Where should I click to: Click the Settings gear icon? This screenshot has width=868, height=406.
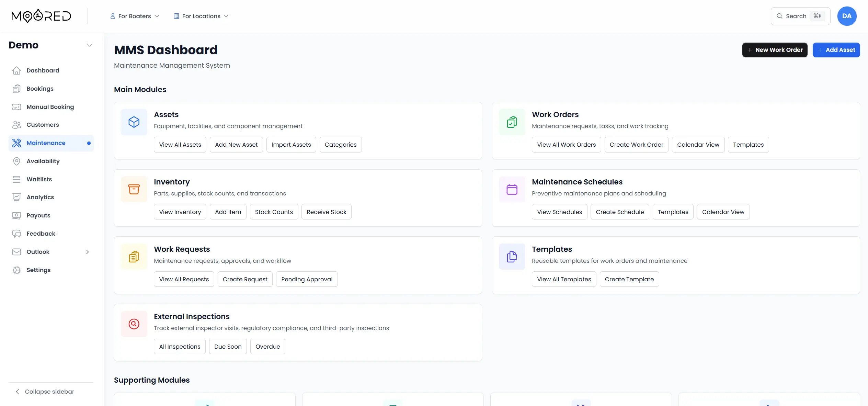coord(17,270)
